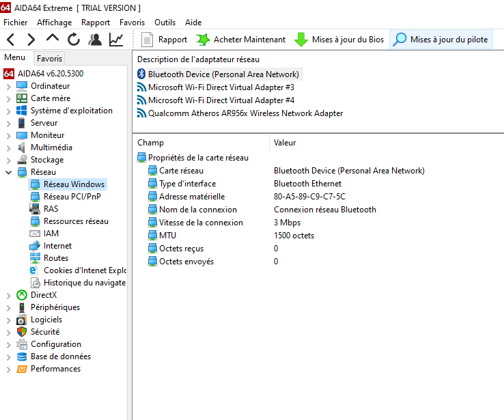Viewport: 504px width, 420px height.
Task: Open the Affichage menu
Action: coord(55,23)
